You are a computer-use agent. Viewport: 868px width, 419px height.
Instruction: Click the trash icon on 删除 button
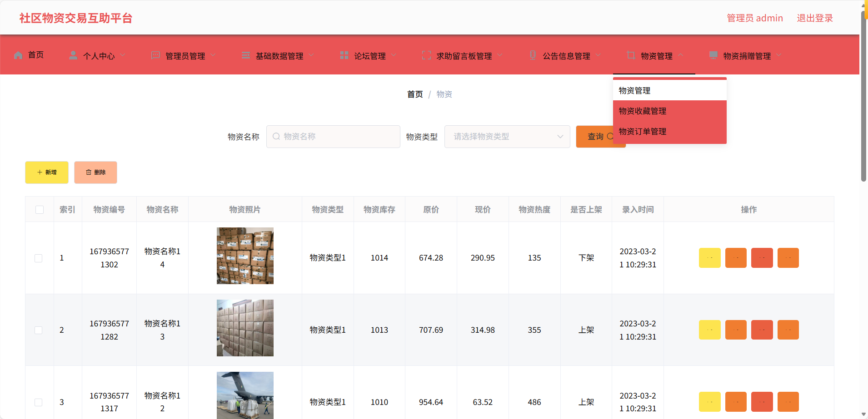(89, 173)
